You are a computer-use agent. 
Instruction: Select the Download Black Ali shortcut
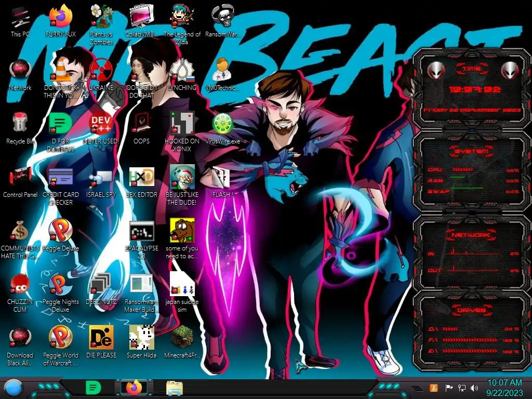tap(20, 346)
